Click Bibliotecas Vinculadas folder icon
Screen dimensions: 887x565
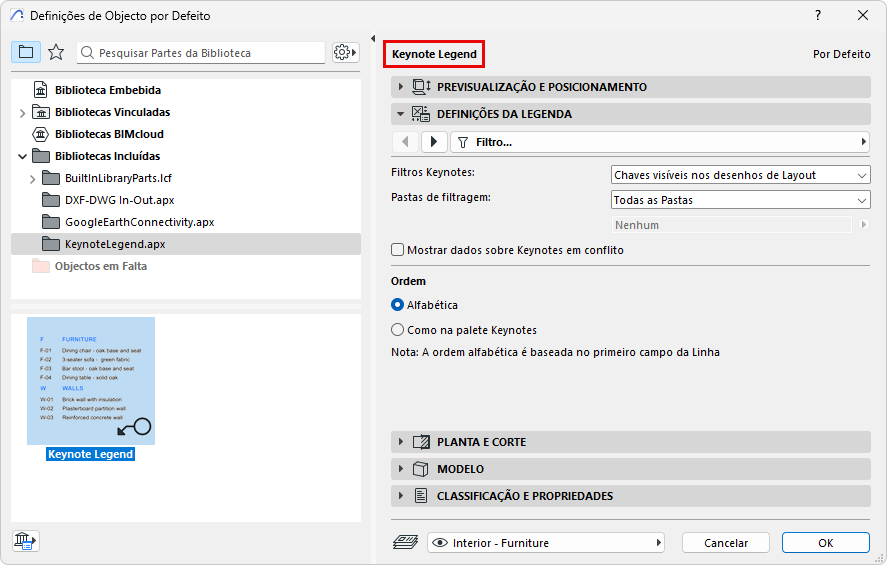pyautogui.click(x=41, y=112)
